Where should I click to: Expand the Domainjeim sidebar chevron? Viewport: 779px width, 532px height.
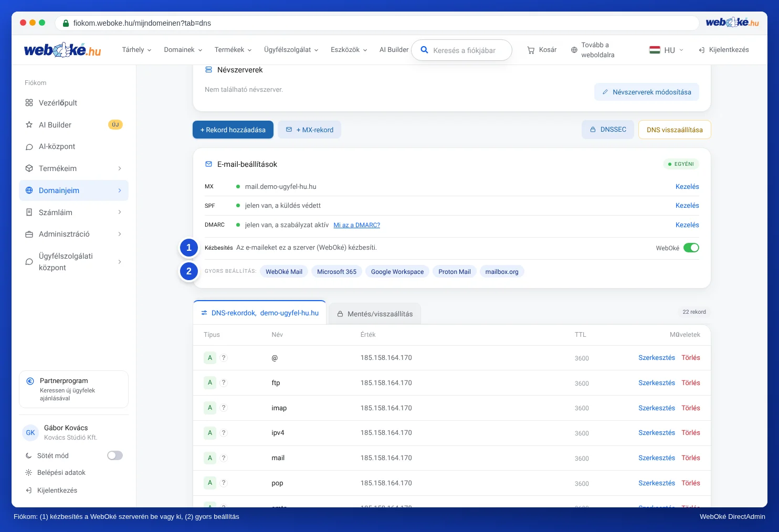[x=120, y=190]
